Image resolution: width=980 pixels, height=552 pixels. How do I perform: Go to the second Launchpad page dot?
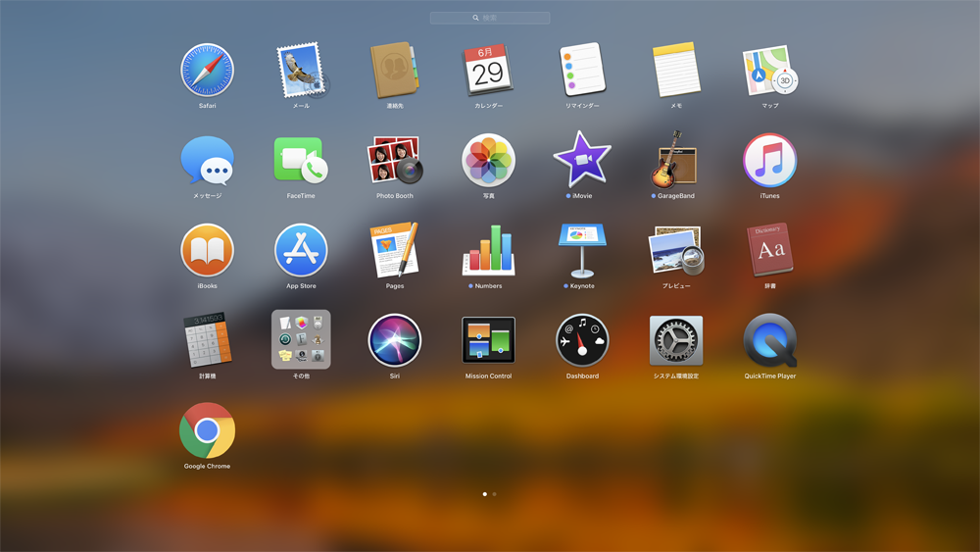(x=494, y=494)
